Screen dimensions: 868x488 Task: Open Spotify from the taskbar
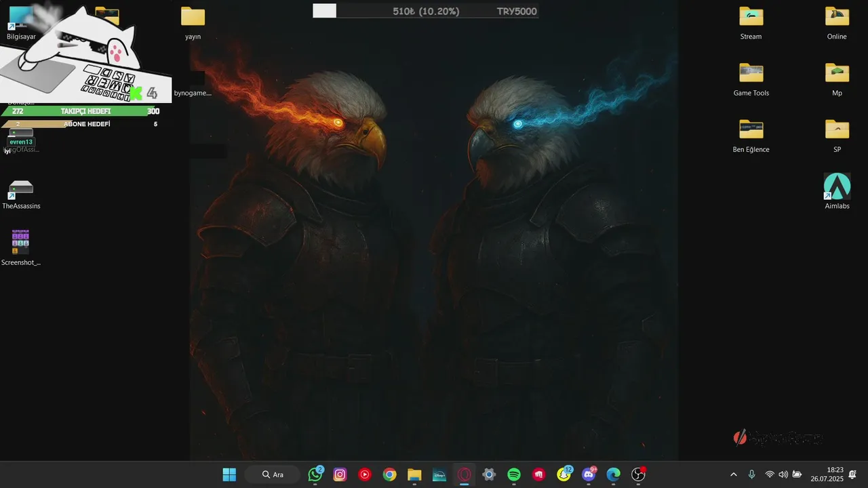pos(514,474)
